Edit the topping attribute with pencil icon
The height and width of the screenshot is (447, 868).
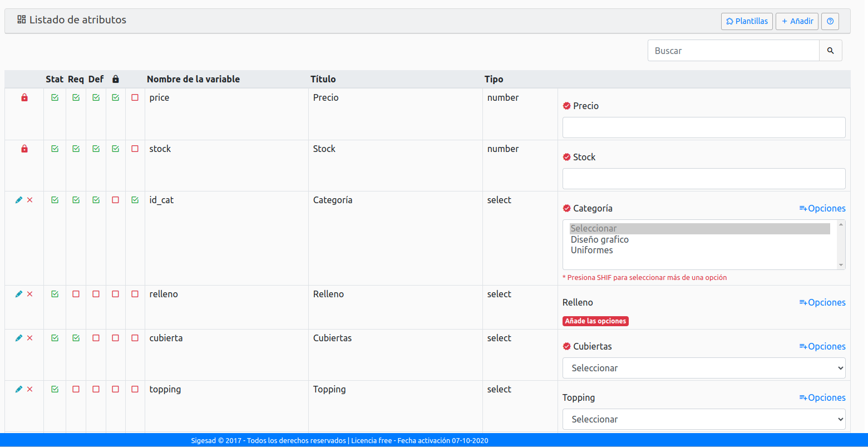(x=19, y=389)
